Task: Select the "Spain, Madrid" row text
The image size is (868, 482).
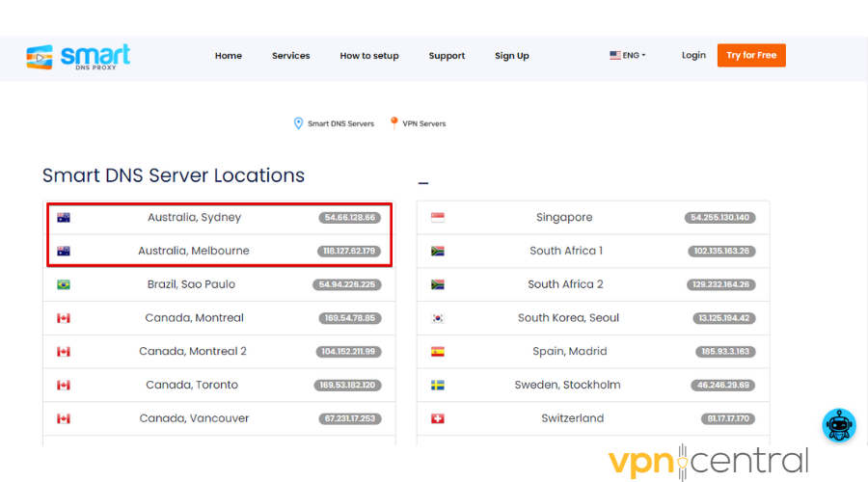Action: 570,352
